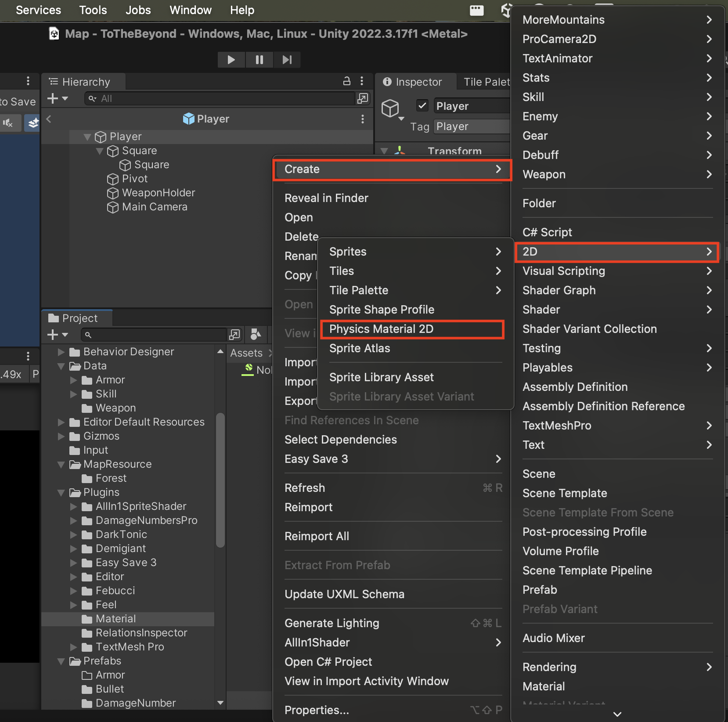Click the back arrow in Player prefab header
This screenshot has width=728, height=722.
point(49,119)
